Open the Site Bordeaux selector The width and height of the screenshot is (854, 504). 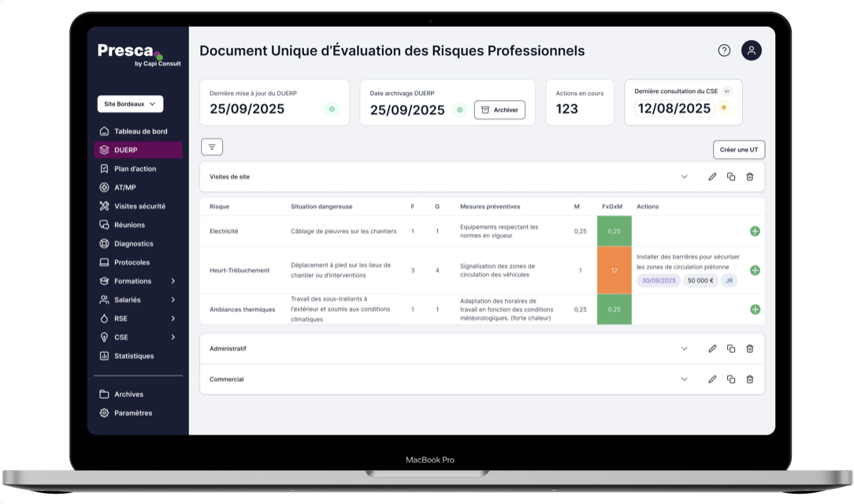(130, 104)
